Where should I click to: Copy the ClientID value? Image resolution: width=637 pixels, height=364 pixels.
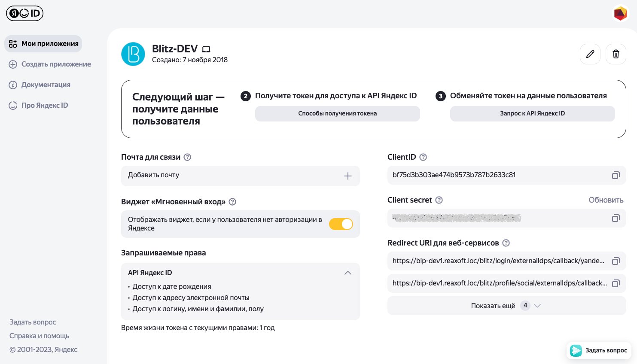click(616, 175)
